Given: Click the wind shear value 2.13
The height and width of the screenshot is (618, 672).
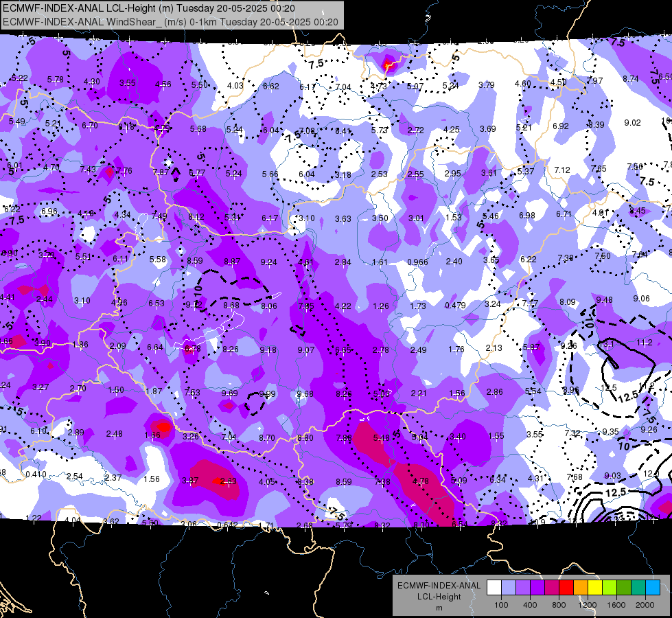Looking at the screenshot, I should pos(494,348).
